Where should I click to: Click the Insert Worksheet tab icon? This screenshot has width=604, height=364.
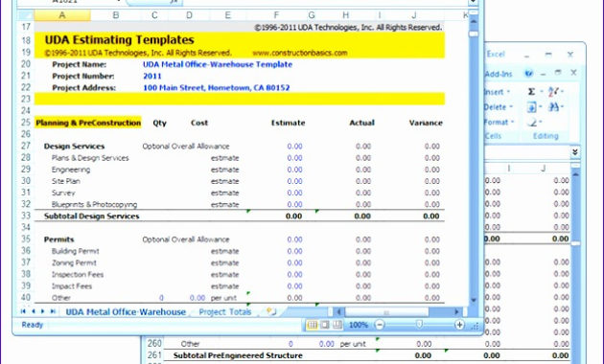click(x=271, y=311)
